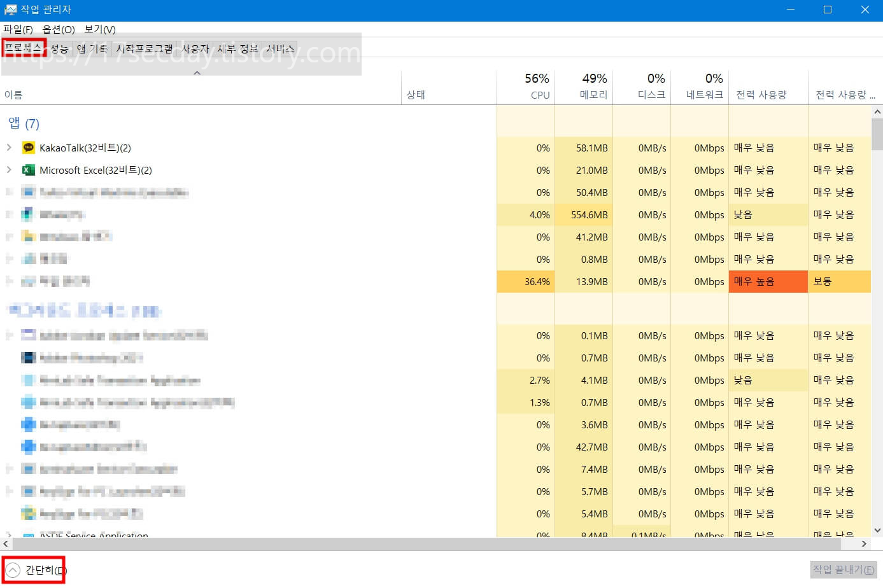
Task: Open the 세부 정보 tab
Action: [237, 48]
